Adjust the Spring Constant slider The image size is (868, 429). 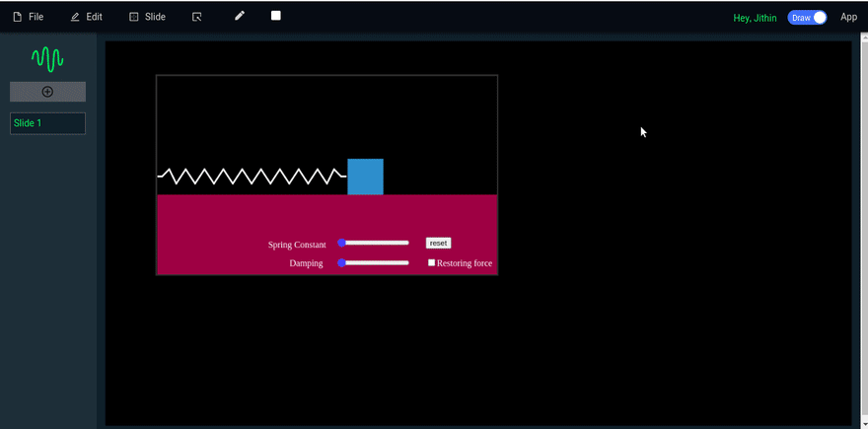(x=373, y=243)
